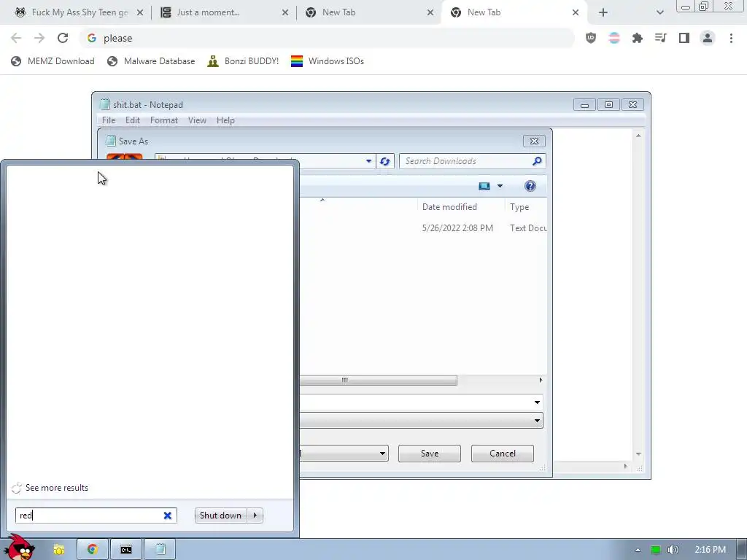This screenshot has width=747, height=560.
Task: Reload the current browser page
Action: [63, 38]
